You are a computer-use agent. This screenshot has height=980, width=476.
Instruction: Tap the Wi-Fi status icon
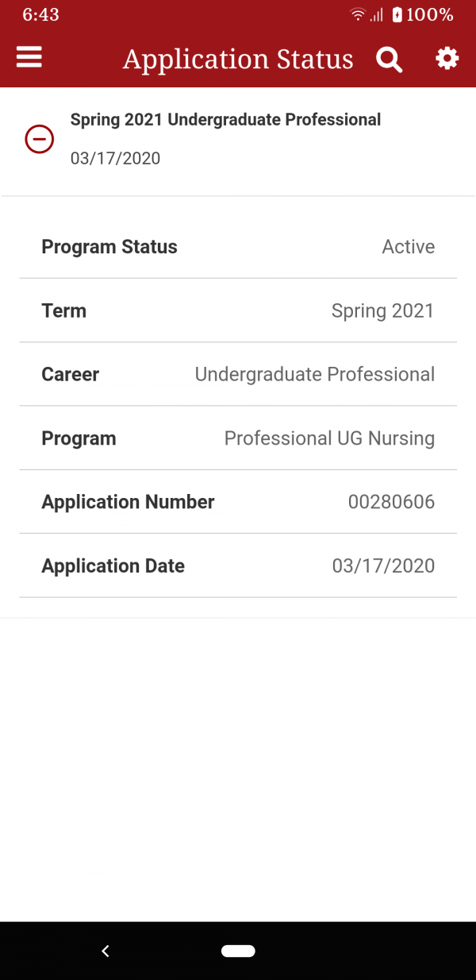359,13
